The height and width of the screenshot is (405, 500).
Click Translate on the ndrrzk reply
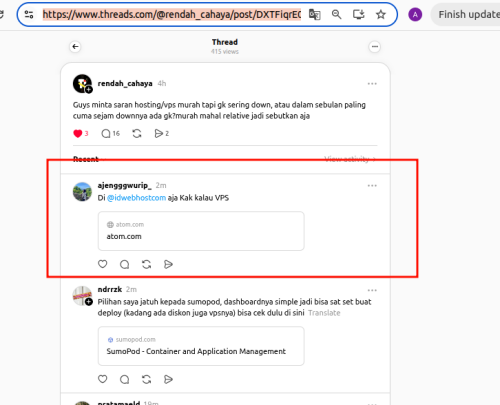324,313
